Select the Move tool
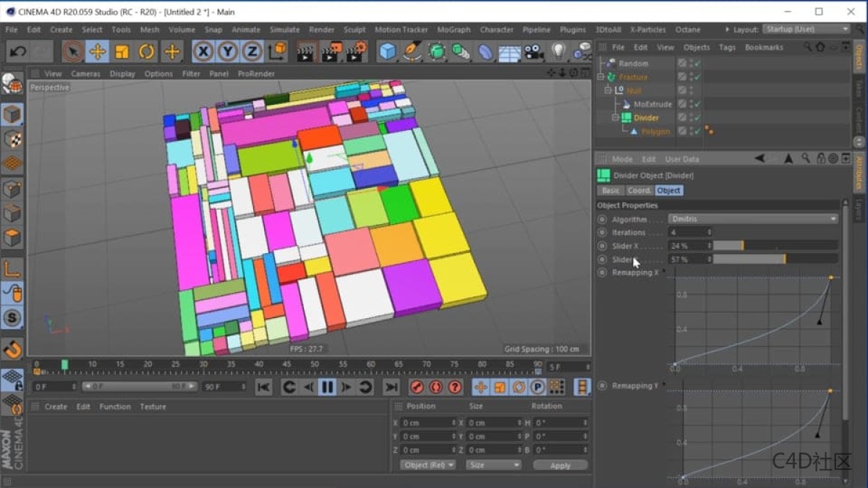This screenshot has height=488, width=868. pos(98,51)
